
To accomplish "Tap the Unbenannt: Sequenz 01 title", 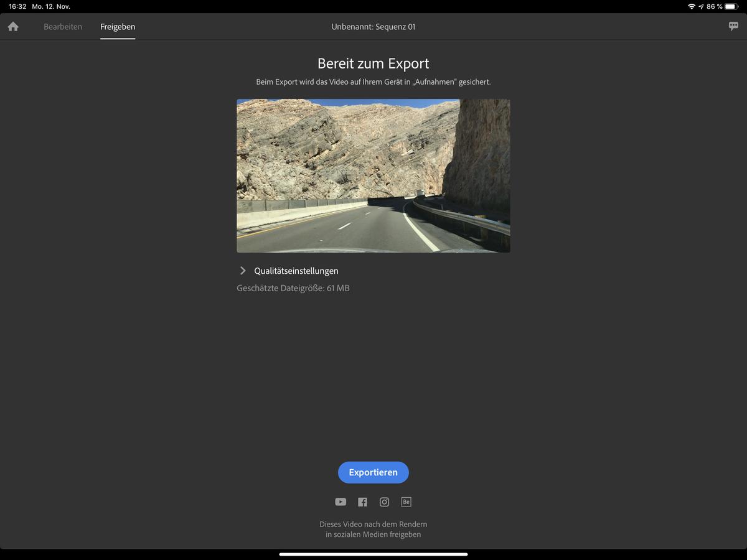I will pyautogui.click(x=374, y=27).
